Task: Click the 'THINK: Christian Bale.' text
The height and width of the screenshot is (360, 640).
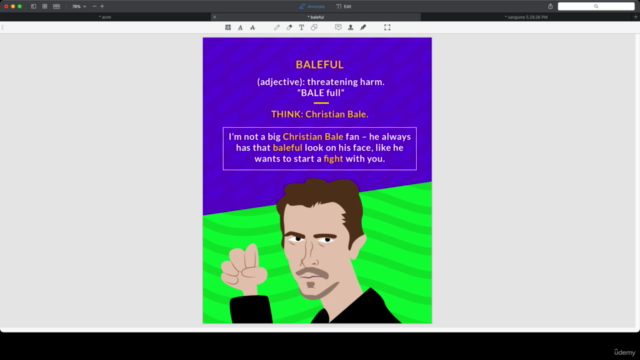Action: (x=320, y=114)
